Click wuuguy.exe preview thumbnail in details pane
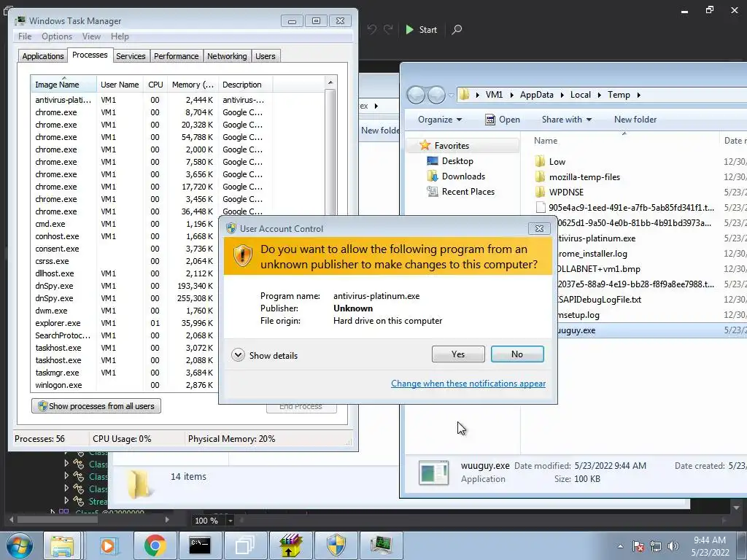The width and height of the screenshot is (747, 560). [433, 472]
